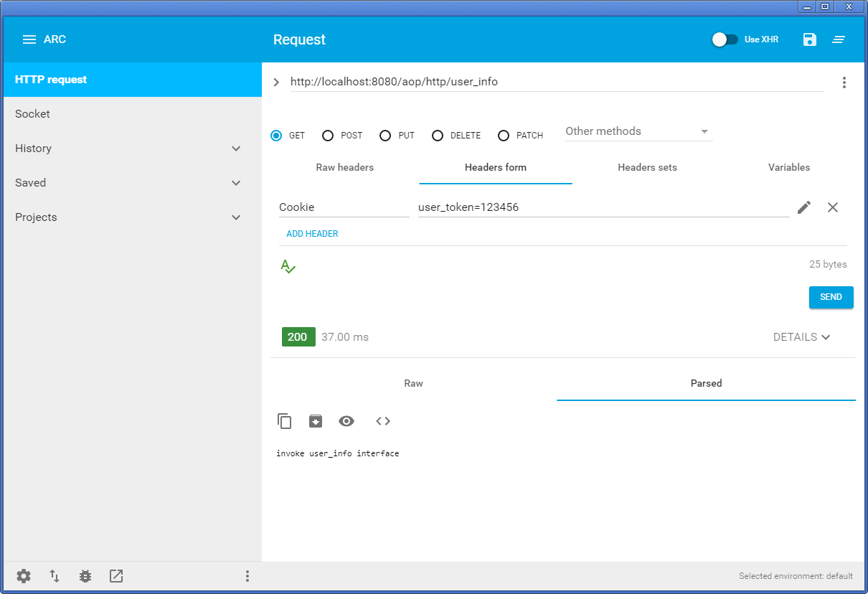Select the POST method radio button

(x=328, y=136)
